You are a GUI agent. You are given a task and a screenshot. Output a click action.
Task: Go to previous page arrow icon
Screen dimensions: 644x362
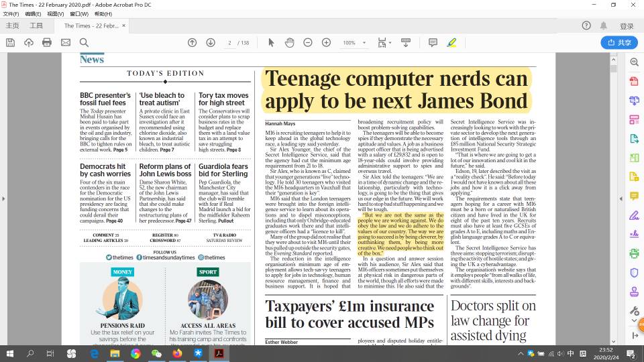pos(193,42)
